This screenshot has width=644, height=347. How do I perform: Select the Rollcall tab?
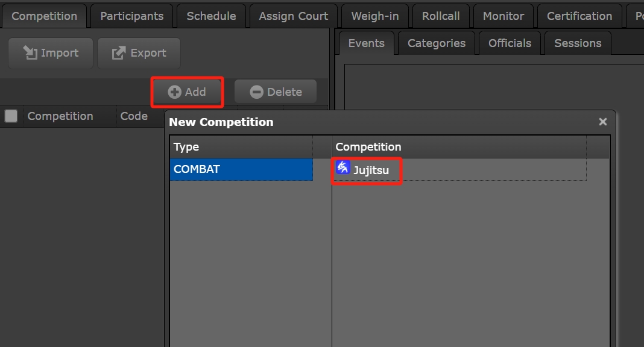click(x=441, y=16)
